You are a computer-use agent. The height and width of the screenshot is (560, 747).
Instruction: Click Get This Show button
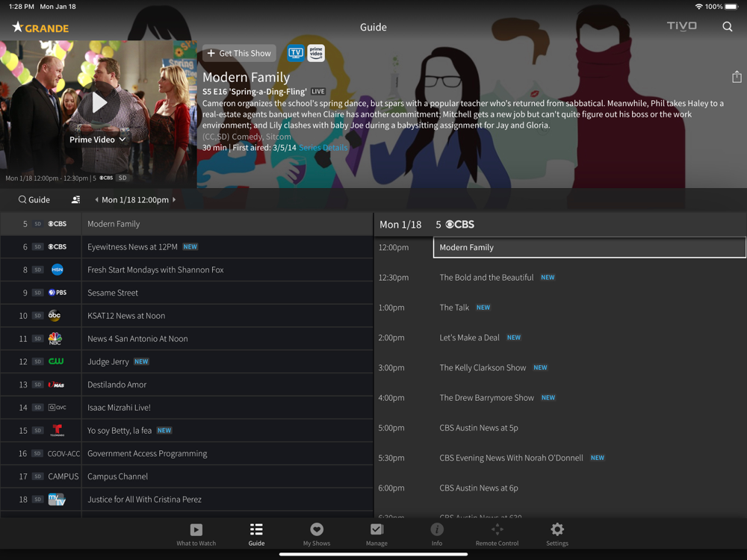coord(239,53)
